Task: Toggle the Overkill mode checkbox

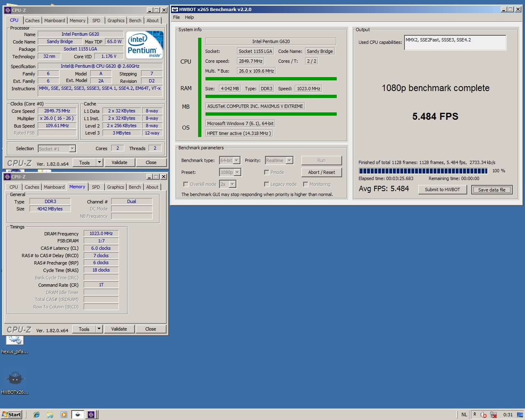Action: (186, 184)
